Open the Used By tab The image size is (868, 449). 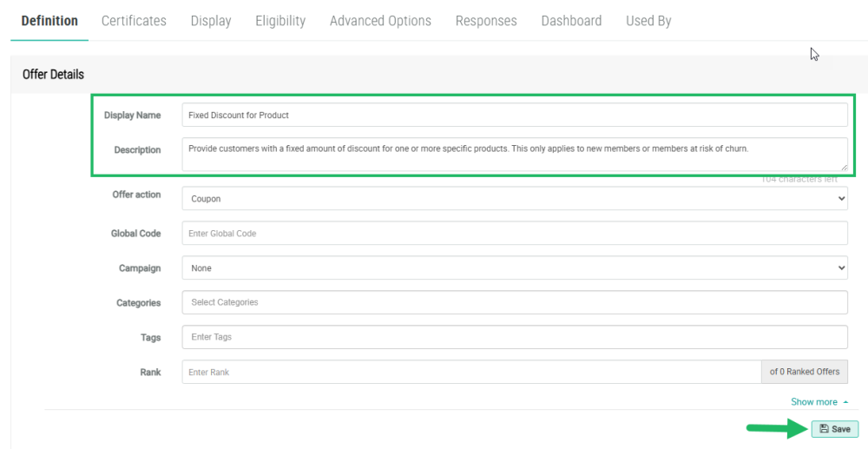tap(648, 21)
